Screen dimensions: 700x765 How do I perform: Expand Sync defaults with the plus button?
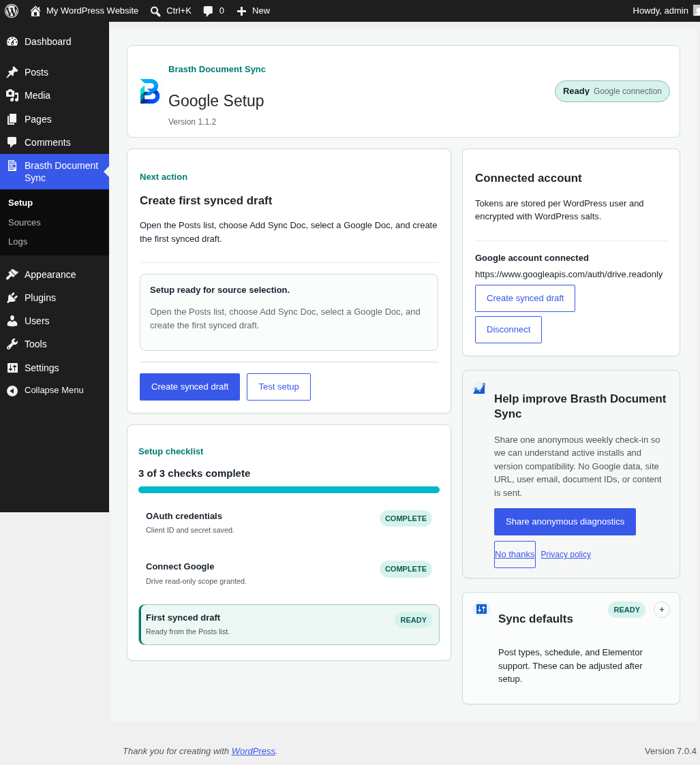[x=661, y=610]
